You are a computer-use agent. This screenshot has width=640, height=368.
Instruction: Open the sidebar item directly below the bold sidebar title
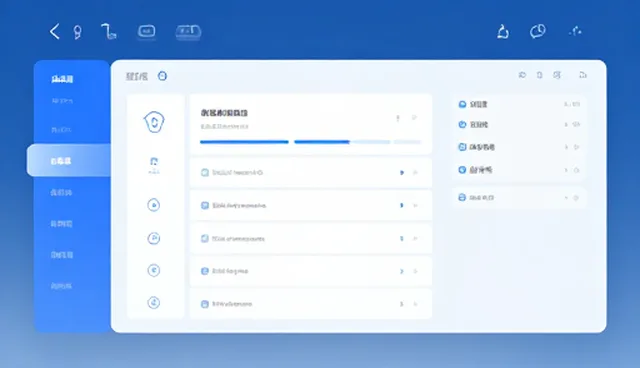pos(62,101)
